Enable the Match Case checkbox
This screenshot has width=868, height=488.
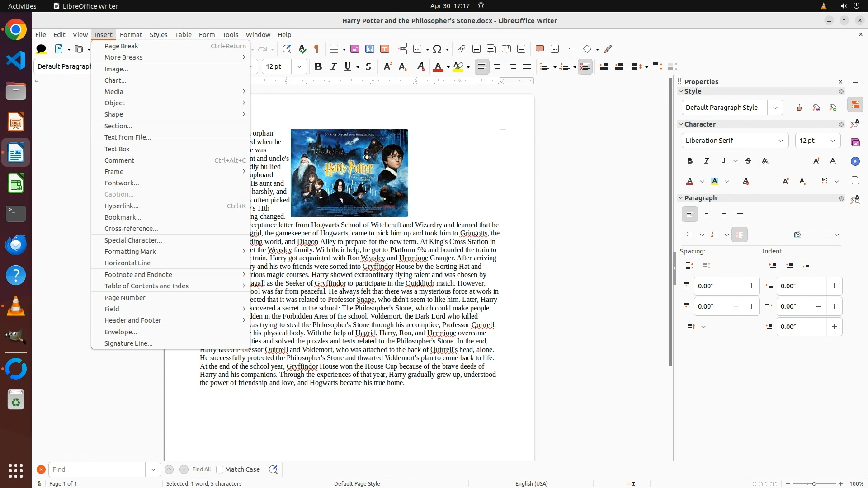(x=220, y=469)
